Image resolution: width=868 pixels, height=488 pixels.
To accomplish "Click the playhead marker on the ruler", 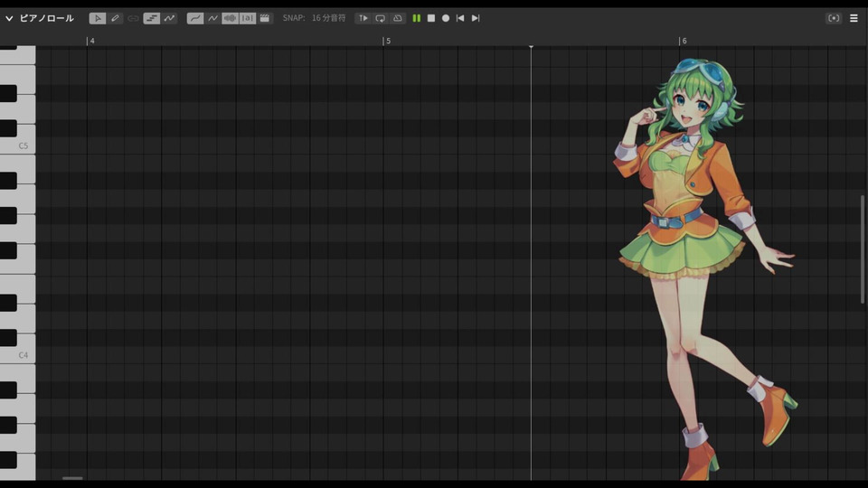I will click(531, 46).
